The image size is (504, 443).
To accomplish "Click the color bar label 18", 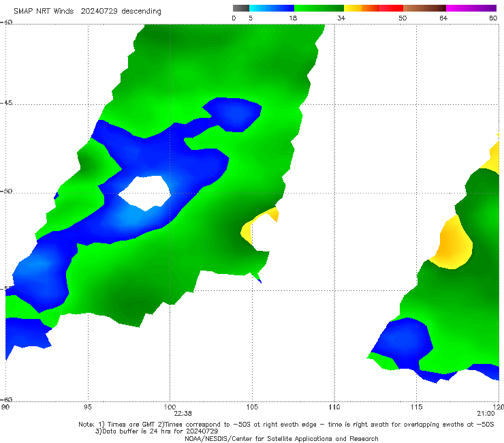I will point(293,18).
